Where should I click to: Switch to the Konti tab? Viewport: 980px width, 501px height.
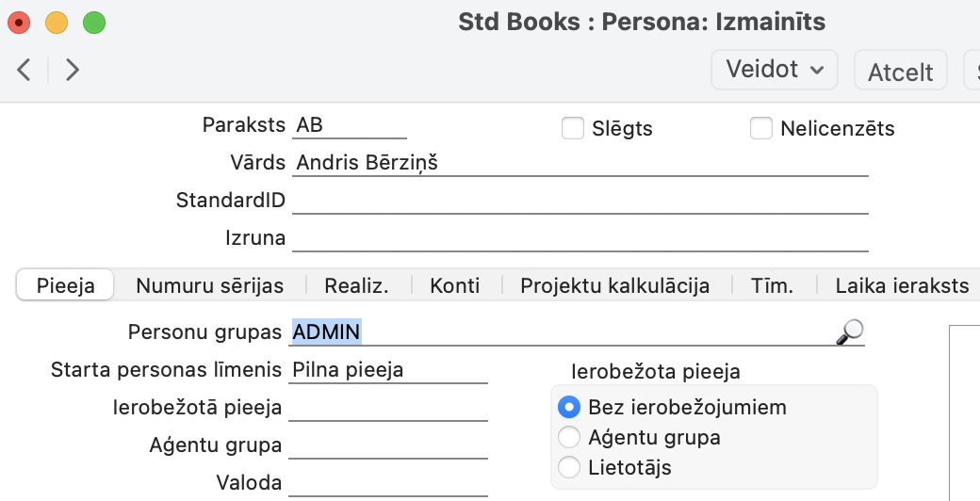coord(454,285)
